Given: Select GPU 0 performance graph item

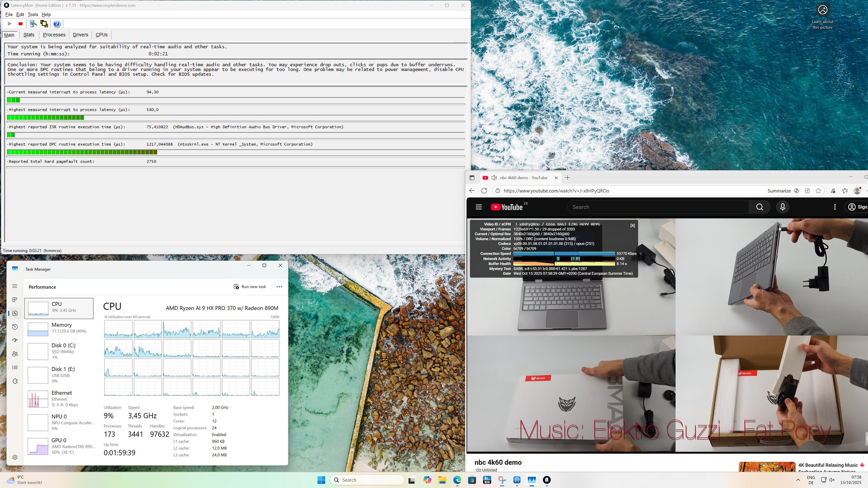Looking at the screenshot, I should click(59, 446).
